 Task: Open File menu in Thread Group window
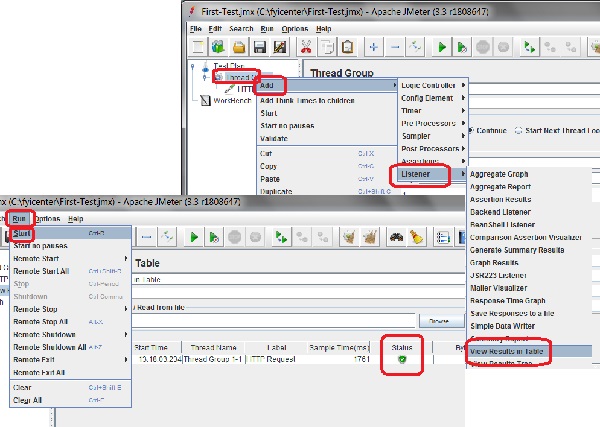196,29
